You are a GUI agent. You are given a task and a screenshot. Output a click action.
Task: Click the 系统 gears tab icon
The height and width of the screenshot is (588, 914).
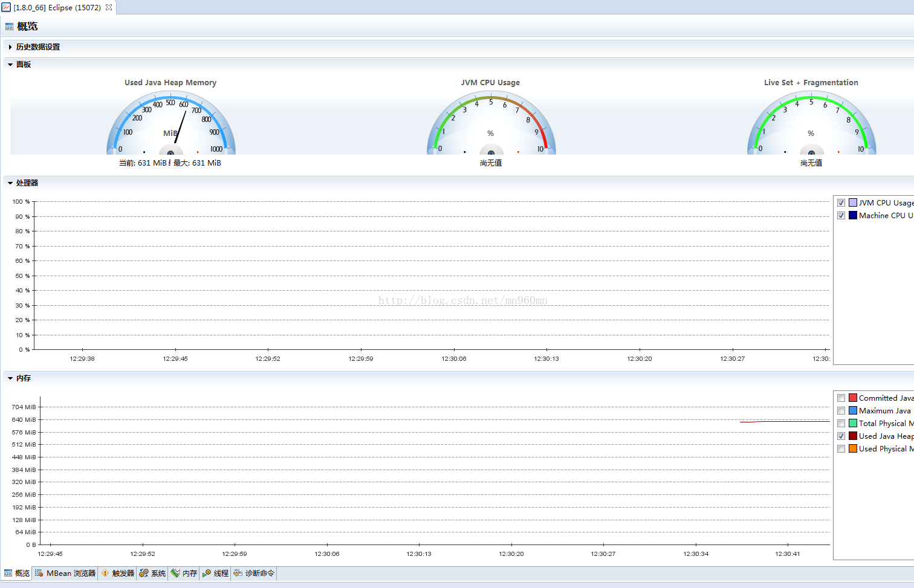(144, 573)
